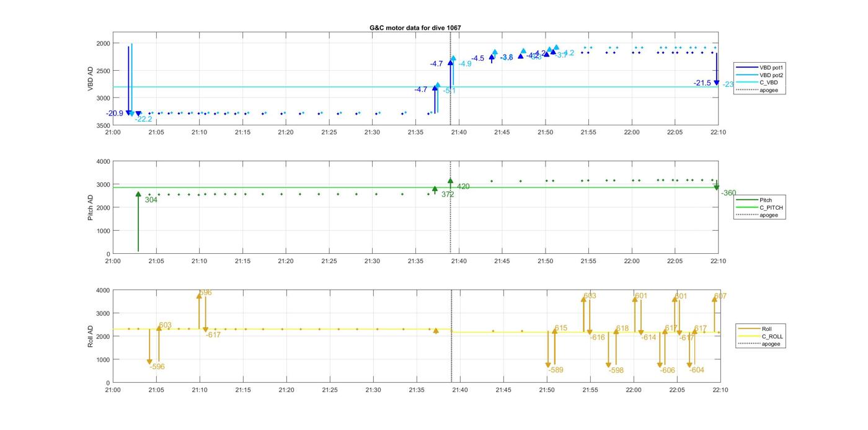
Task: Click '22:00' tick under VBD plot
Action: point(632,132)
